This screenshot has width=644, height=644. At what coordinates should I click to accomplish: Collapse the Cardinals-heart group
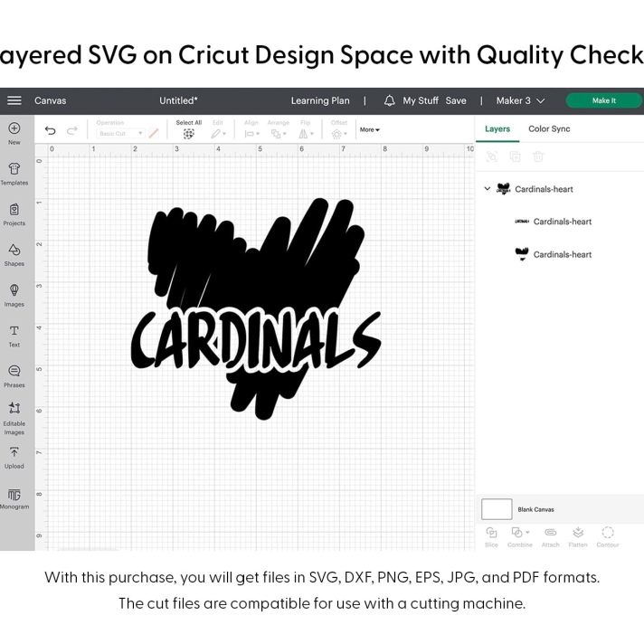(488, 188)
